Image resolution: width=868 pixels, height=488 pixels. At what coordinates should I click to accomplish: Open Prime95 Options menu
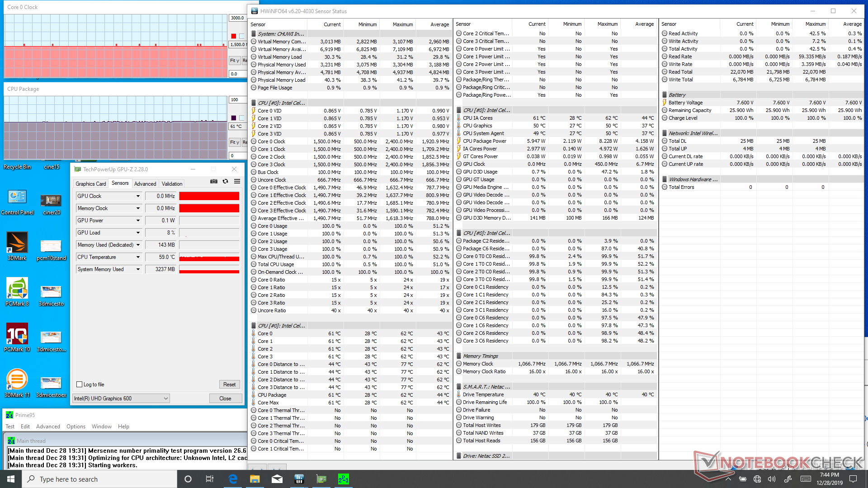point(76,427)
